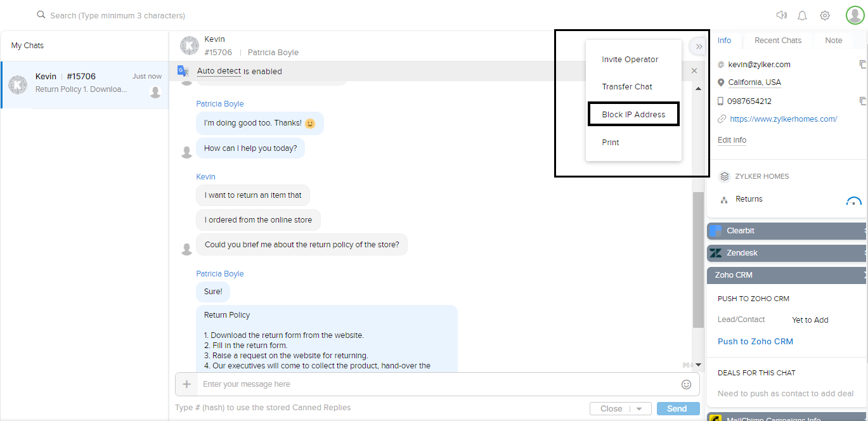Click the Google Translate icon beside Auto detect
The image size is (868, 421).
pos(183,71)
